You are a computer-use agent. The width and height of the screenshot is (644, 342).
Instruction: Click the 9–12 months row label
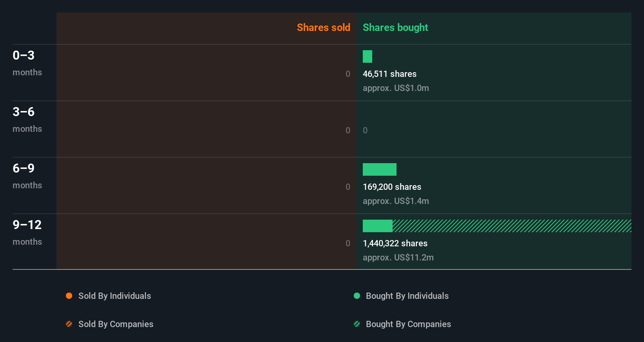(x=27, y=233)
